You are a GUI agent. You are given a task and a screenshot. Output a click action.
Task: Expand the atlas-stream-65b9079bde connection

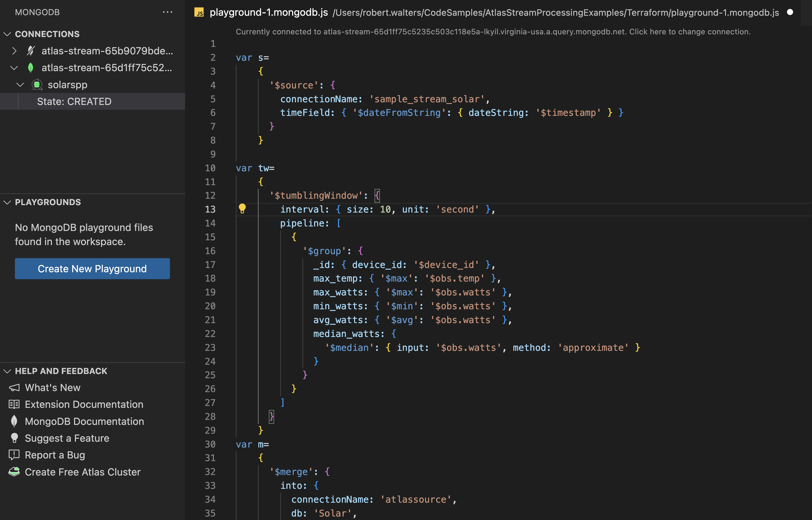[x=14, y=51]
